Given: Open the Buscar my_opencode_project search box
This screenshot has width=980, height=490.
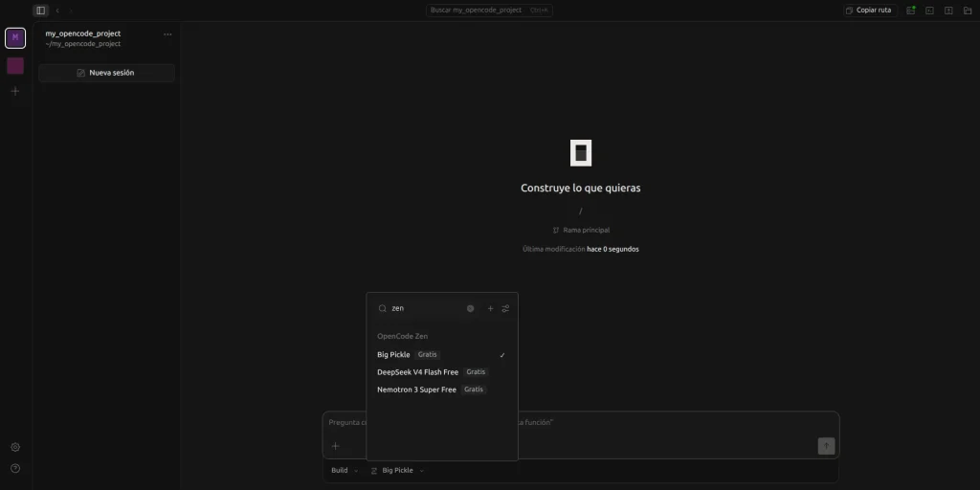Looking at the screenshot, I should click(x=489, y=10).
